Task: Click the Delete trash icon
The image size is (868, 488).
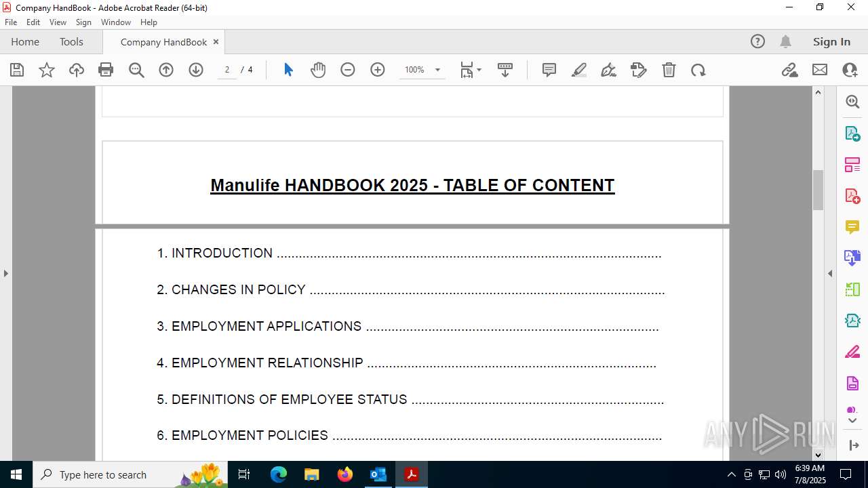Action: 669,70
